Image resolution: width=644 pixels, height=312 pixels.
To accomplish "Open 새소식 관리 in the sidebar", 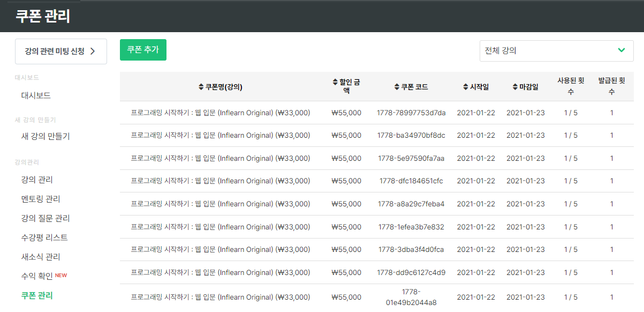I will point(41,257).
